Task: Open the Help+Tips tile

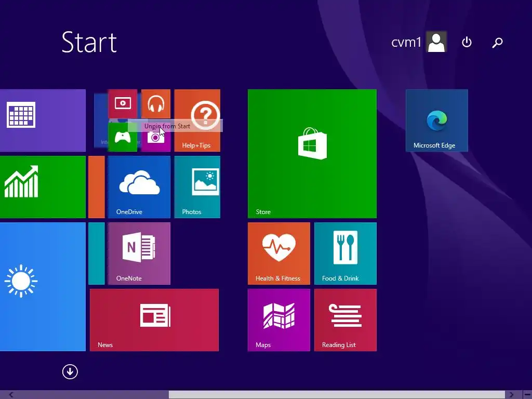Action: click(x=197, y=121)
